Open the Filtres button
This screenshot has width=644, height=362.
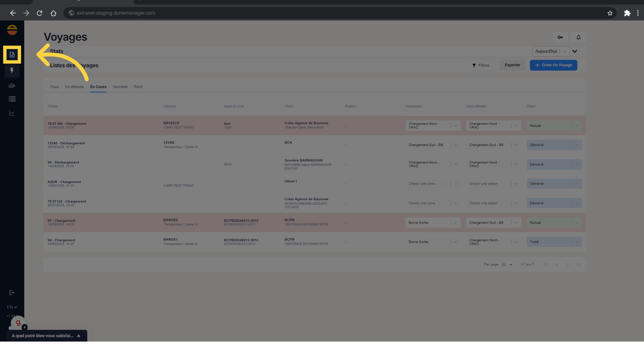pyautogui.click(x=480, y=65)
